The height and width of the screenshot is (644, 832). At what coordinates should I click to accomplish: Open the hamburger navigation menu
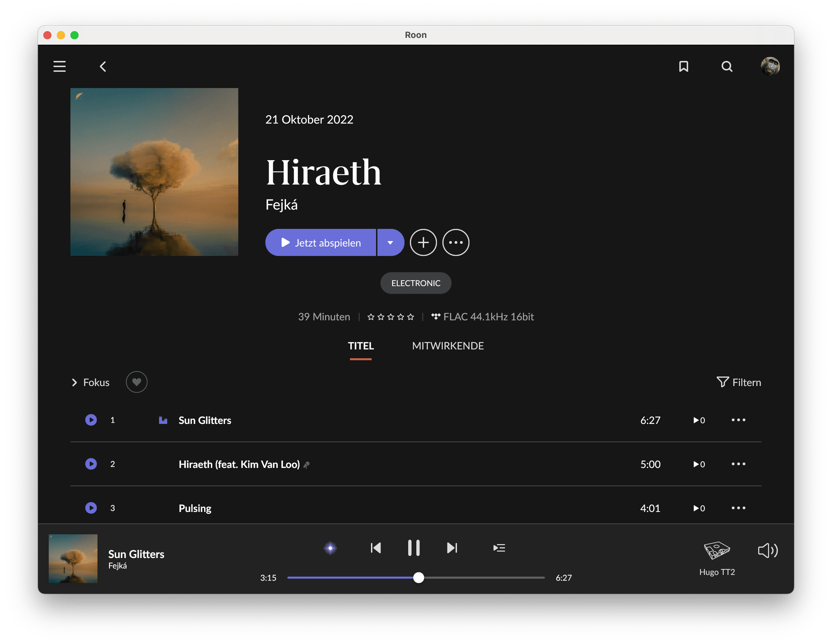coord(60,66)
